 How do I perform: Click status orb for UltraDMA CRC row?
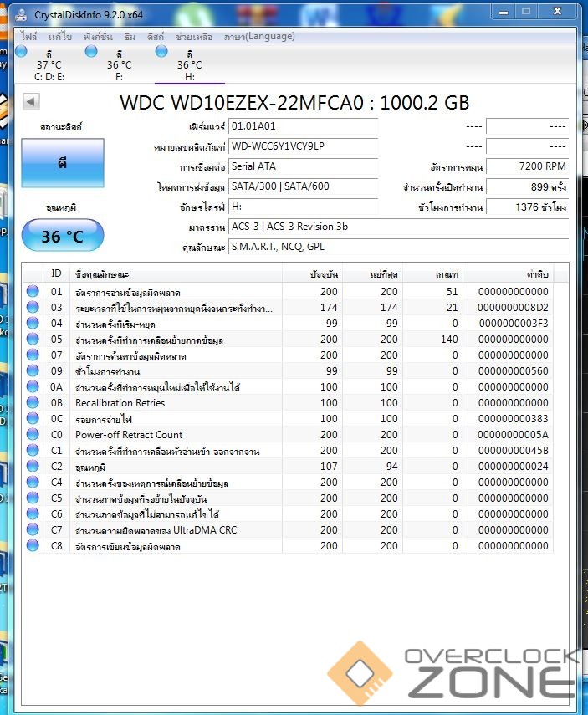point(33,529)
